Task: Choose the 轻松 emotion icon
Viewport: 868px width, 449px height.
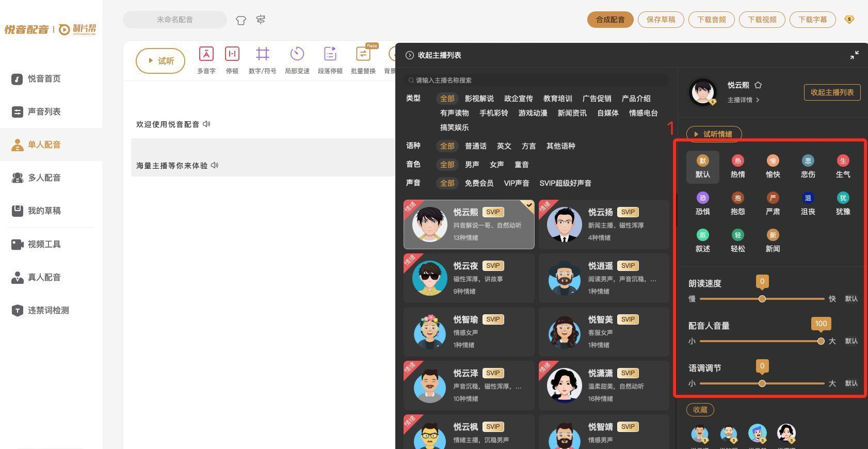Action: point(738,235)
